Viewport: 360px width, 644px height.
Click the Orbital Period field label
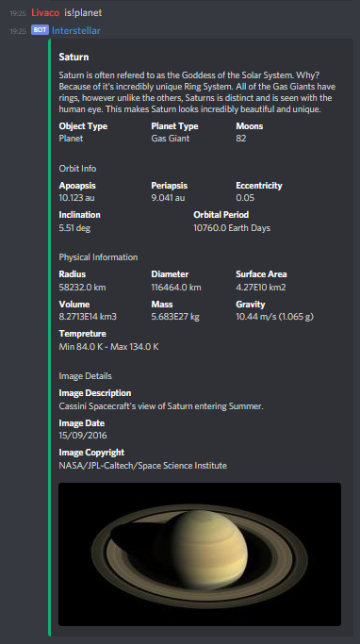[x=221, y=215]
